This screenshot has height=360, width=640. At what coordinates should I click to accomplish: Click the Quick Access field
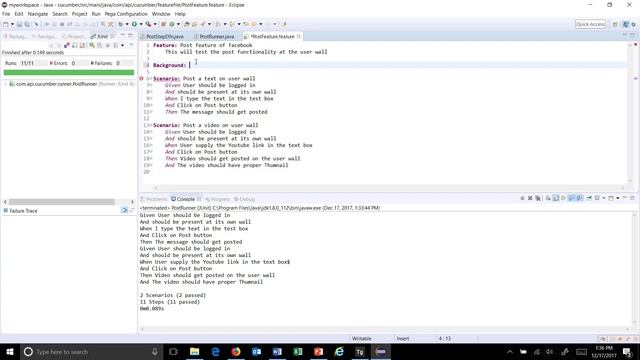590,24
